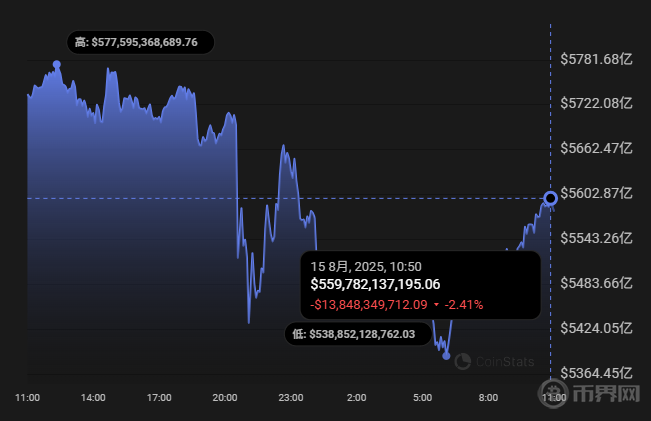The image size is (651, 421).
Task: Click the 5:00 time axis label
Action: click(x=423, y=398)
